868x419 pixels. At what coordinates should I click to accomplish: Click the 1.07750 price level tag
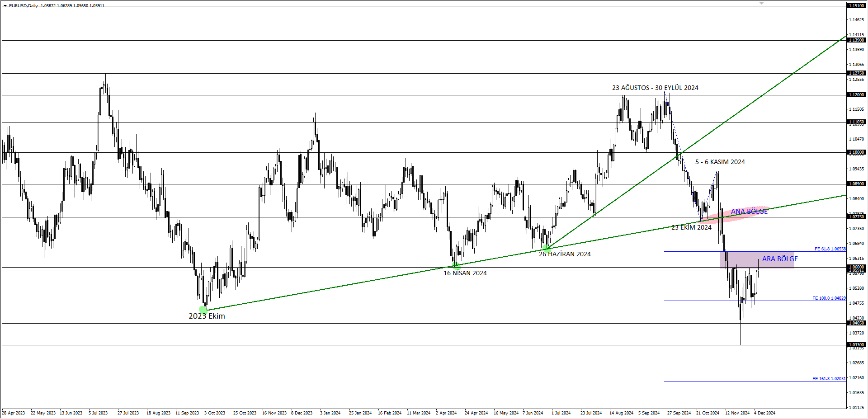click(x=856, y=217)
